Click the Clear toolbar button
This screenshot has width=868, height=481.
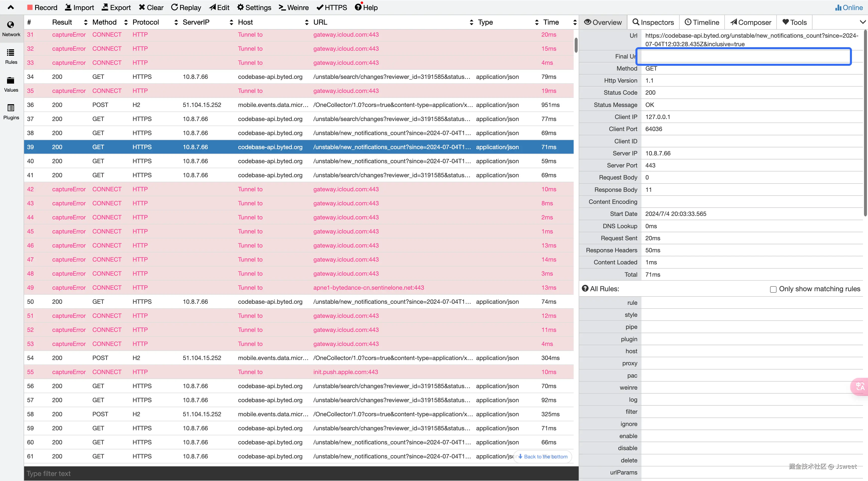(x=151, y=8)
